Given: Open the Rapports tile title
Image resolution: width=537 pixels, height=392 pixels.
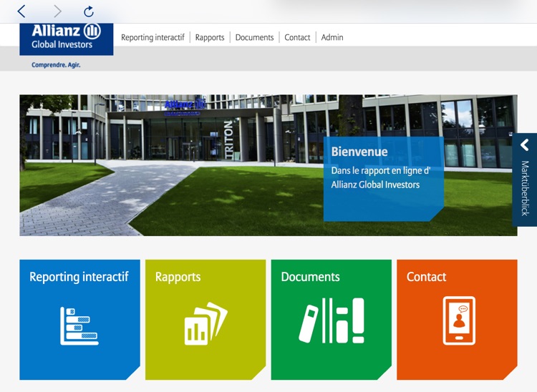Looking at the screenshot, I should 178,277.
